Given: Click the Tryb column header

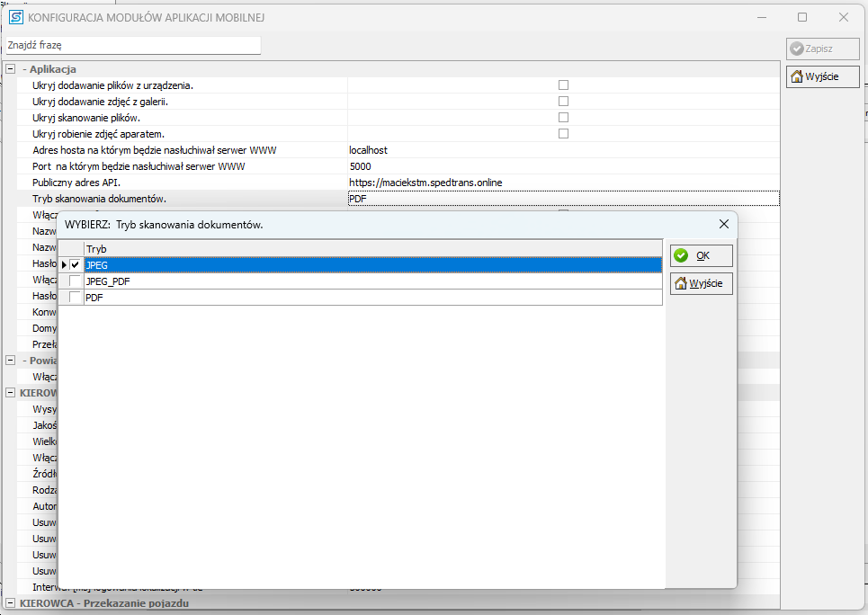Looking at the screenshot, I should point(373,249).
